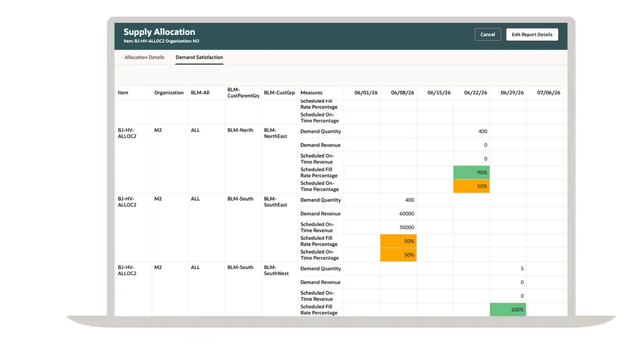Image resolution: width=644 pixels, height=364 pixels.
Task: Select the green 100% fill rate cell
Action: [508, 310]
